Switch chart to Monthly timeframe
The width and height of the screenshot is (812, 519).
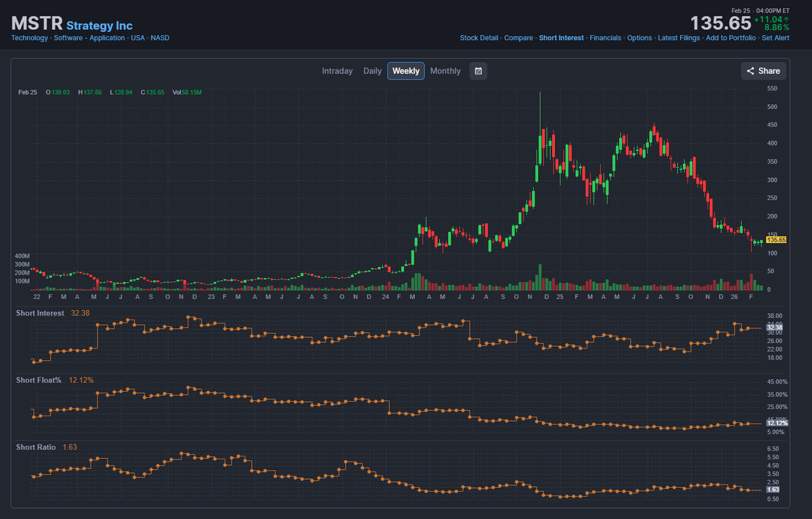(x=445, y=71)
